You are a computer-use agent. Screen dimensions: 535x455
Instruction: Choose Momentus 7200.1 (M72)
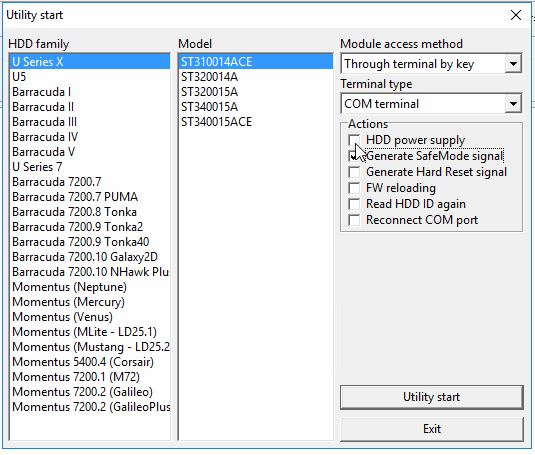click(x=90, y=377)
